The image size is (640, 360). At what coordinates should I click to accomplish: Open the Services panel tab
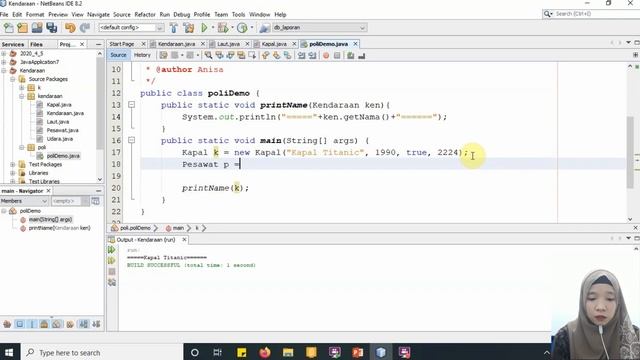13,44
